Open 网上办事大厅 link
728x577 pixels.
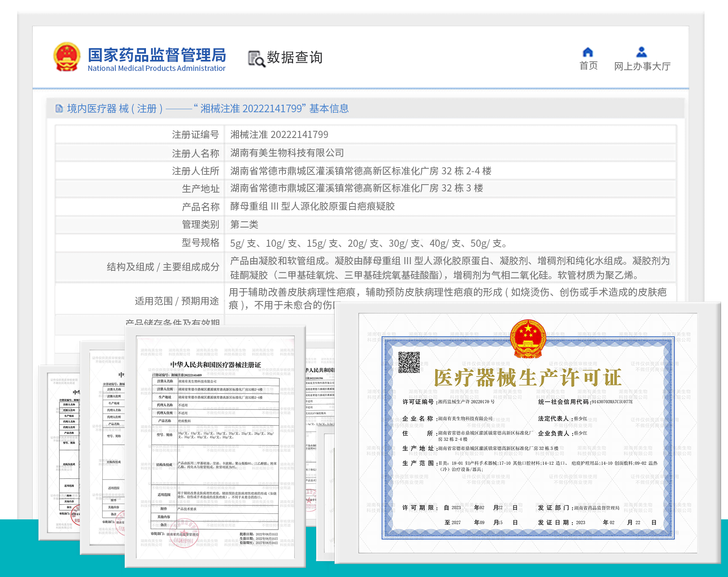(x=642, y=66)
